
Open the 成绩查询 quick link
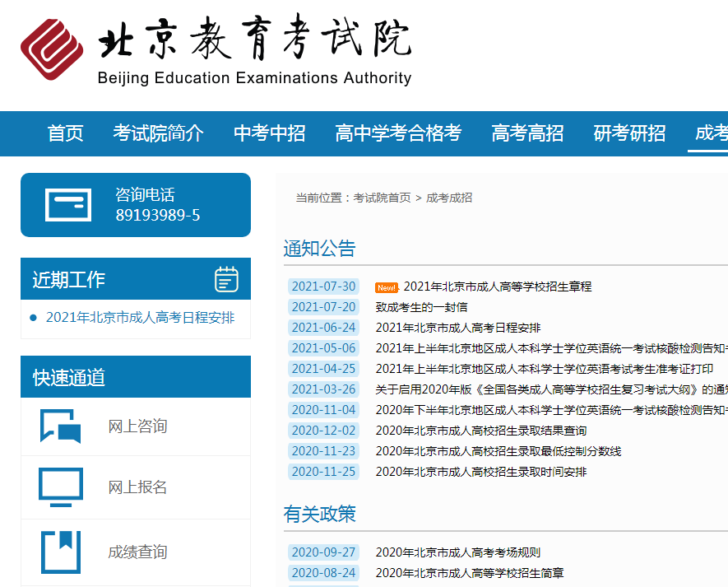[x=137, y=552]
